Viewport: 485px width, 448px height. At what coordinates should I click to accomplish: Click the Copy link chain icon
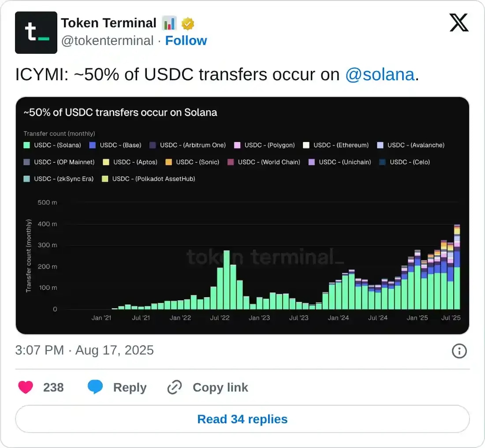pos(175,387)
